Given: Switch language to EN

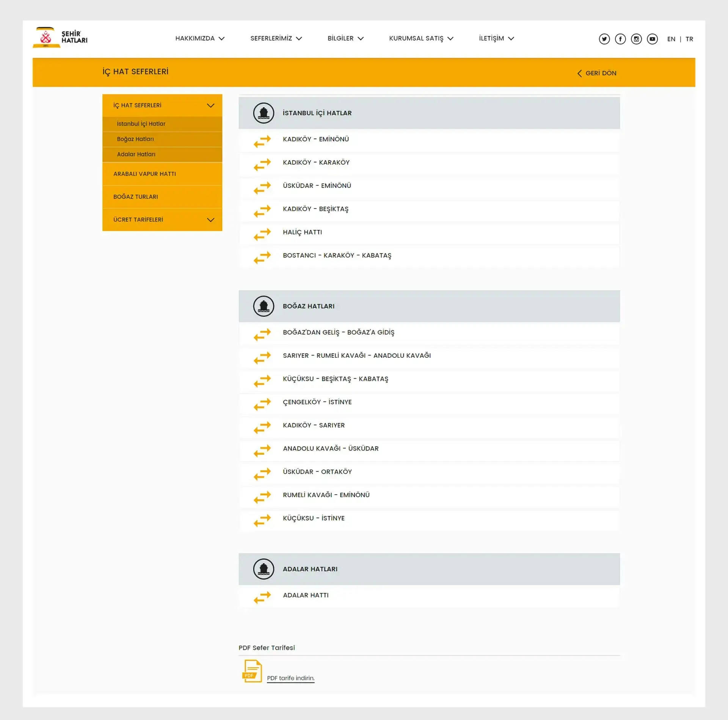Looking at the screenshot, I should point(671,39).
